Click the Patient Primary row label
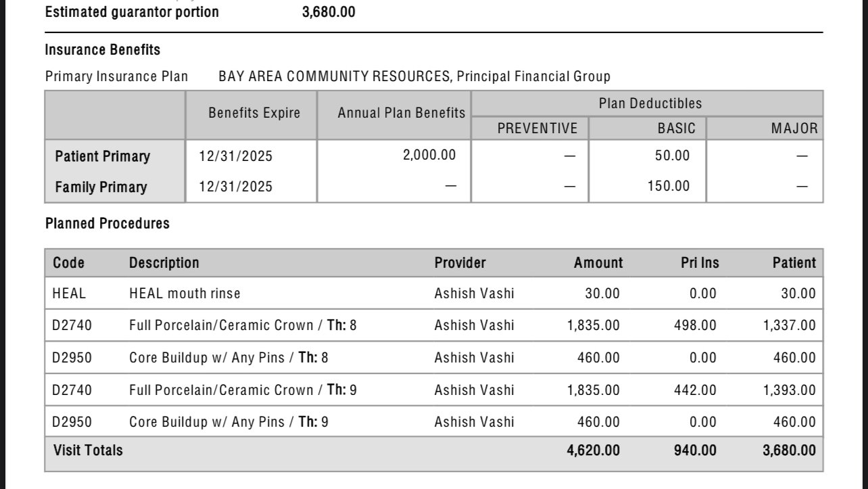 (x=103, y=156)
